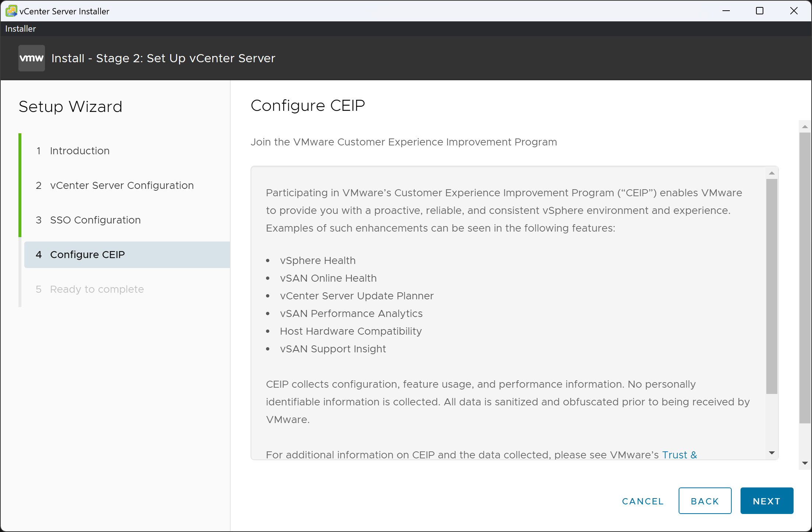Viewport: 812px width, 532px height.
Task: Open the SSO Configuration step
Action: pos(95,220)
